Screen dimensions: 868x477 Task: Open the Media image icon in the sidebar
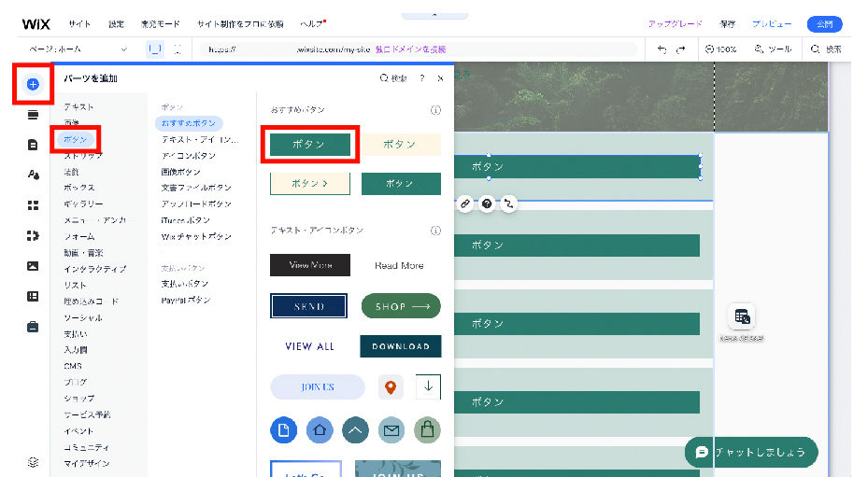(x=33, y=266)
